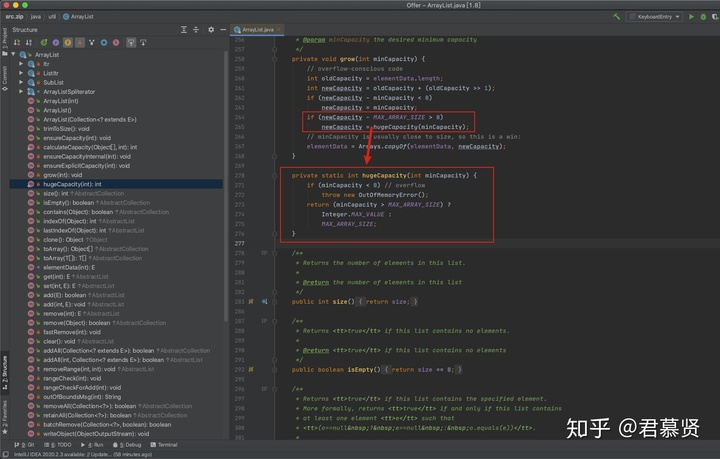Debug KeyboardEntry with green bug icon

point(703,17)
